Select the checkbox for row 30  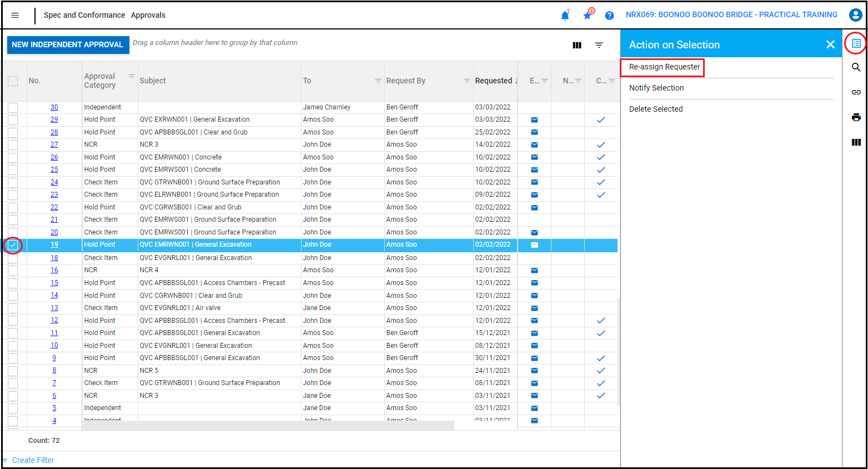click(13, 107)
